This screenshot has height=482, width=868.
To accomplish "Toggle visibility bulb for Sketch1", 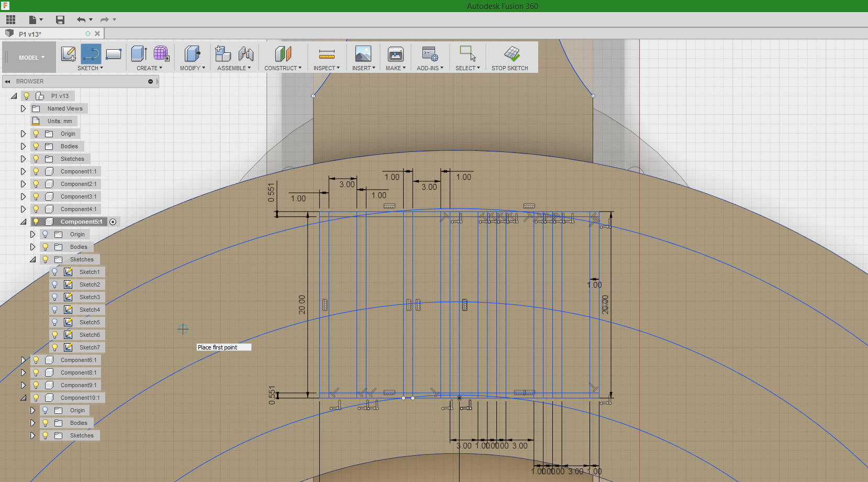I will click(54, 272).
